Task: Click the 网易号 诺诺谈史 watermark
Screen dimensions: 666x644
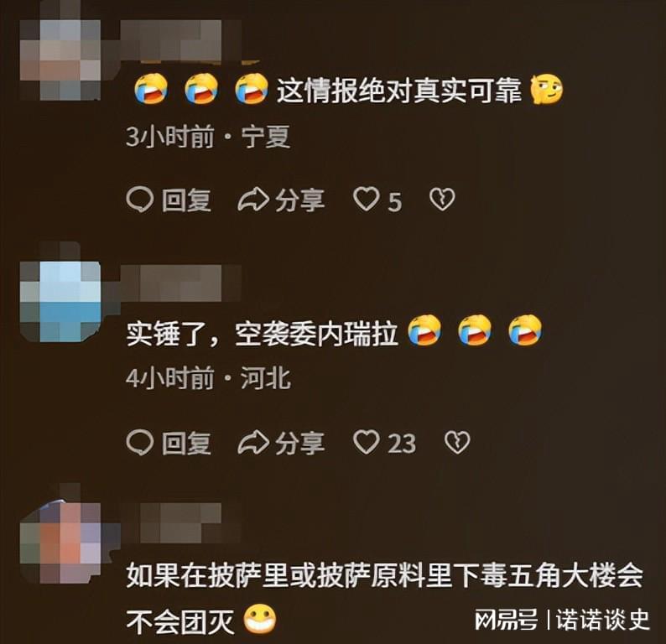Action: point(561,620)
